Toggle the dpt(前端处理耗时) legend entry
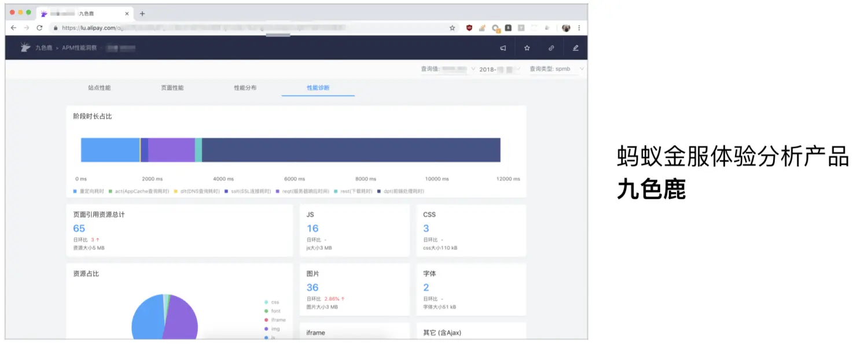This screenshot has height=347, width=868. pyautogui.click(x=400, y=191)
